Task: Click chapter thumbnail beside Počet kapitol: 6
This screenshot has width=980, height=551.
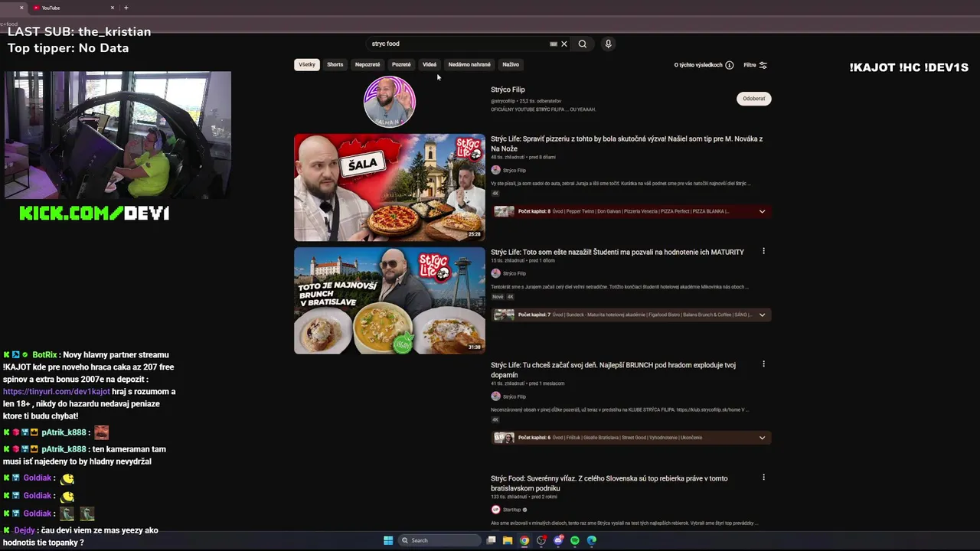Action: click(504, 438)
